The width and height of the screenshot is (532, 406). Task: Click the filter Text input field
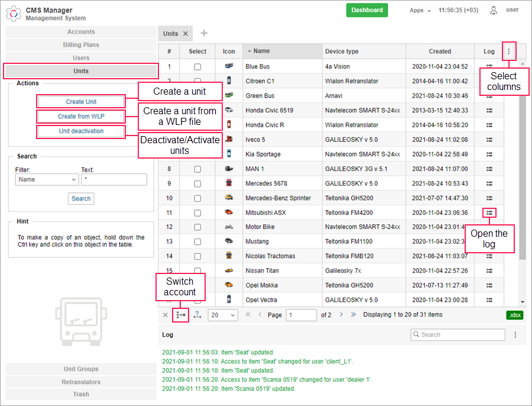114,179
